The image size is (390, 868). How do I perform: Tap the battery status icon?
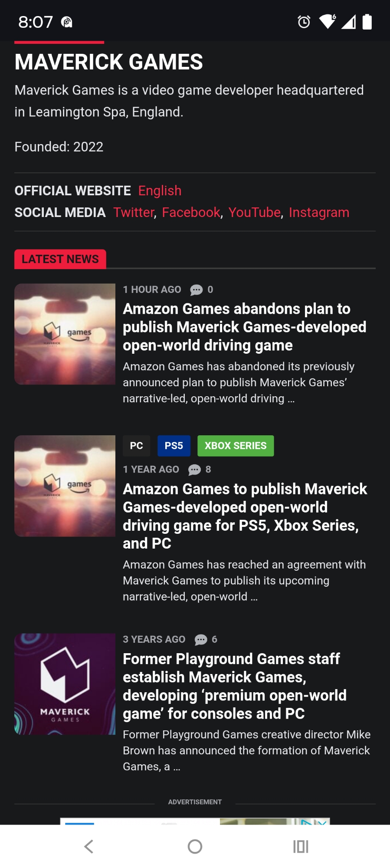[x=367, y=22]
